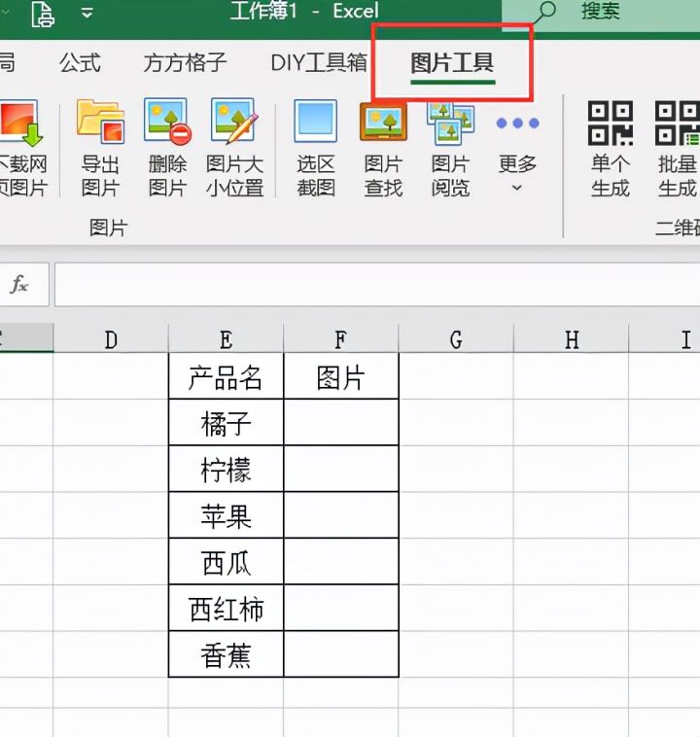The image size is (700, 737).
Task: Select the cell containing 苹果
Action: [x=227, y=515]
